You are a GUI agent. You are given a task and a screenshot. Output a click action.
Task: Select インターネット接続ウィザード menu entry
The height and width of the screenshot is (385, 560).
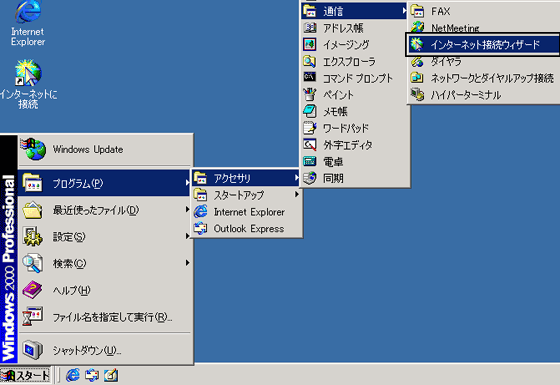click(x=484, y=45)
